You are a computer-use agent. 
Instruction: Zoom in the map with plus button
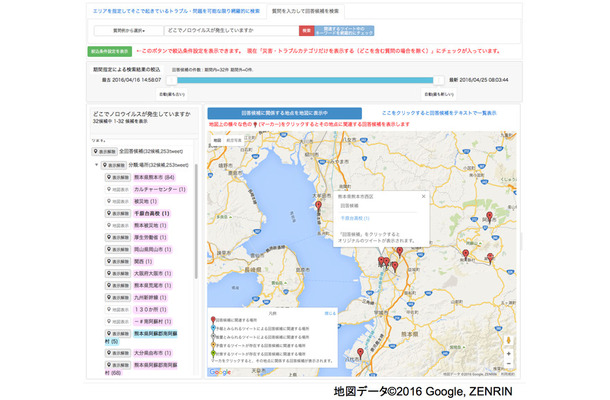508,354
